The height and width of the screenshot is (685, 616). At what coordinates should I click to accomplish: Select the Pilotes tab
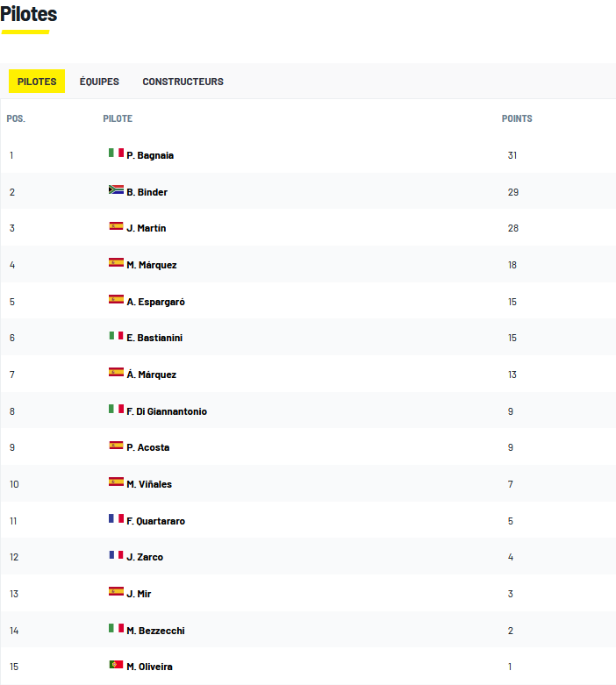pyautogui.click(x=37, y=82)
